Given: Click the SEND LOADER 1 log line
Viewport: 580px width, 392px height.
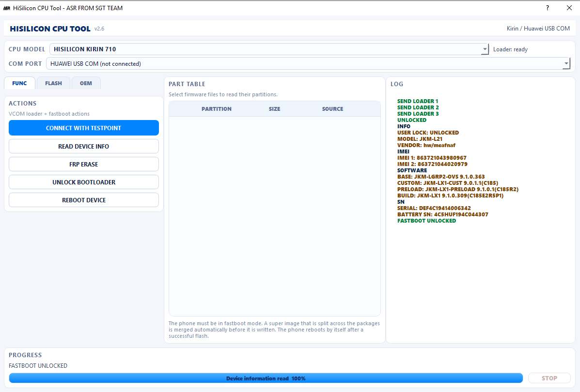Looking at the screenshot, I should point(418,101).
